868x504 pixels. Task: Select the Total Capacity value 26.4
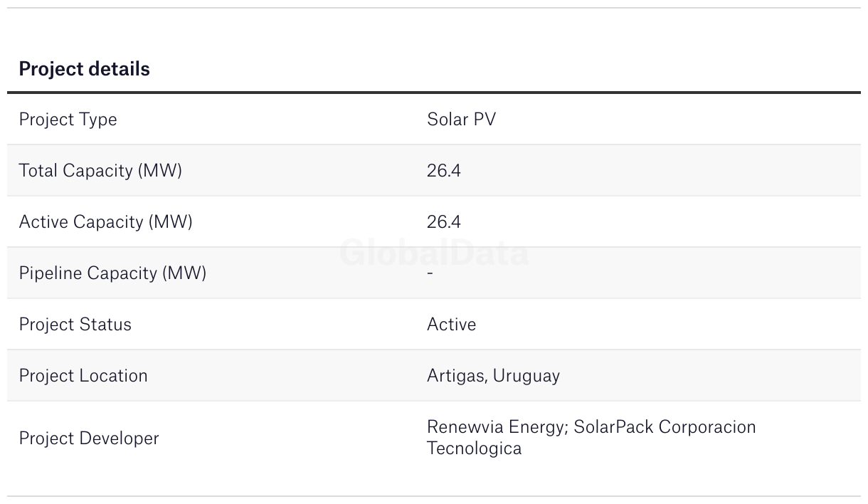[443, 171]
